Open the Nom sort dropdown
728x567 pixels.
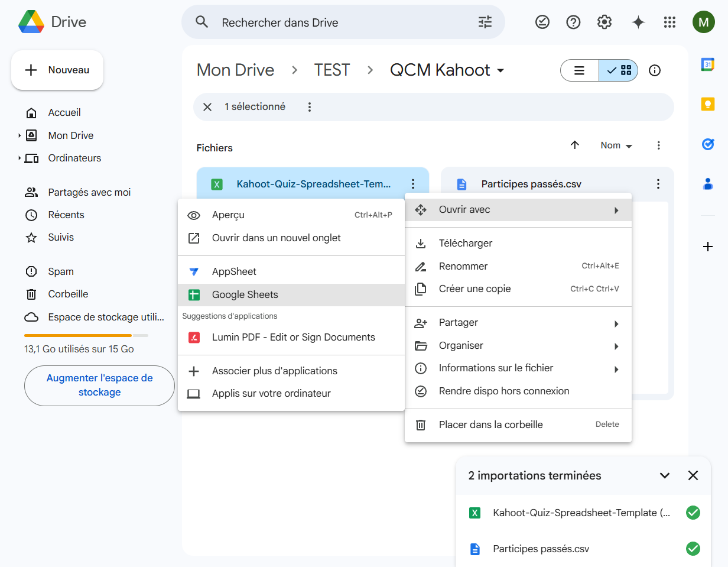pyautogui.click(x=616, y=145)
